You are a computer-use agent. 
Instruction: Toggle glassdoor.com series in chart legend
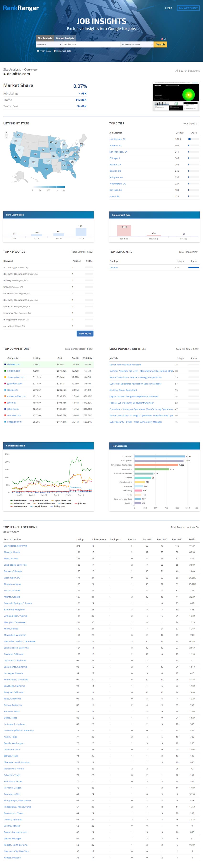pyautogui.click(x=40, y=500)
